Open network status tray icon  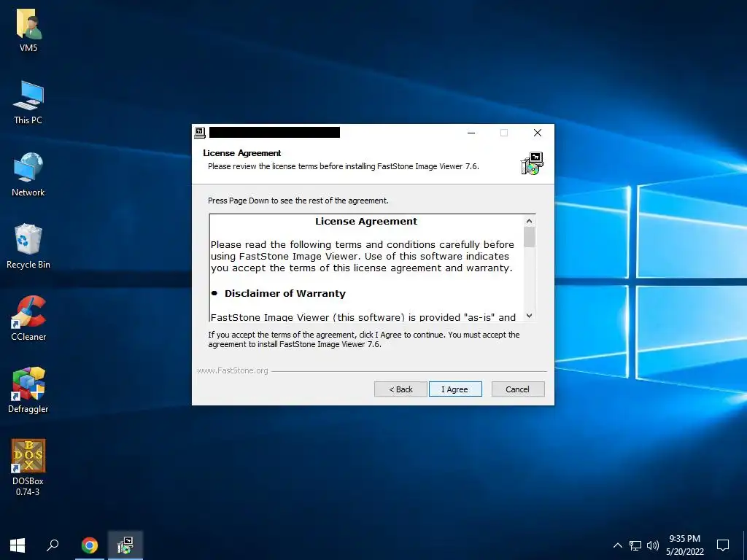point(635,545)
